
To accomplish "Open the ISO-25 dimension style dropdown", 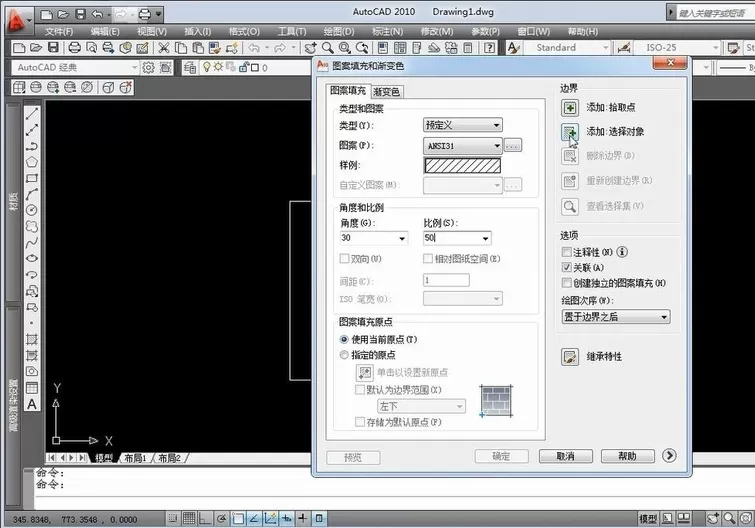I will pos(677,48).
